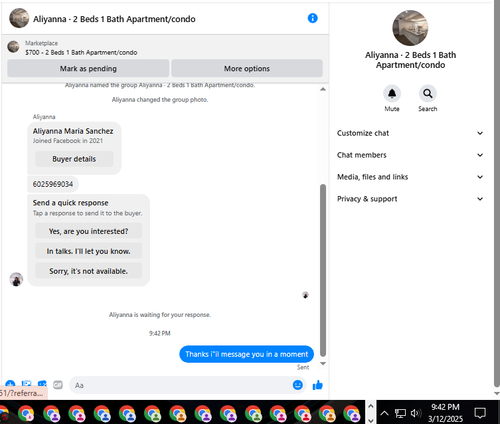Send a thumbs-up like
Image resolution: width=500 pixels, height=424 pixels.
318,385
